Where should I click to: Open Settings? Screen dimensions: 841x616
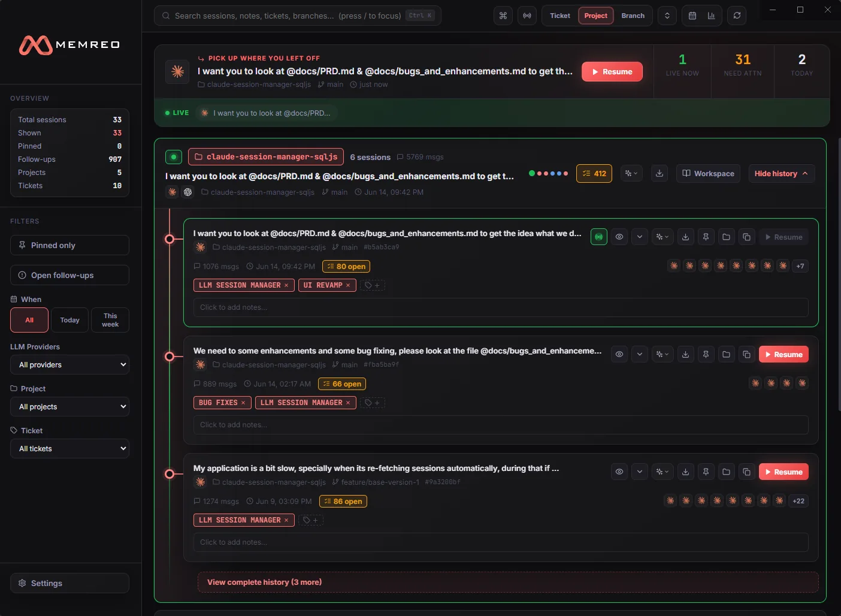(x=69, y=583)
